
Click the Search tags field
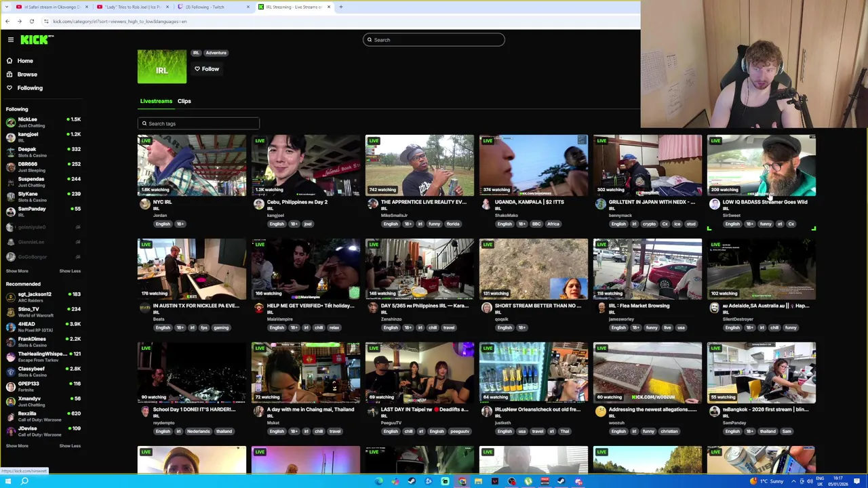198,123
